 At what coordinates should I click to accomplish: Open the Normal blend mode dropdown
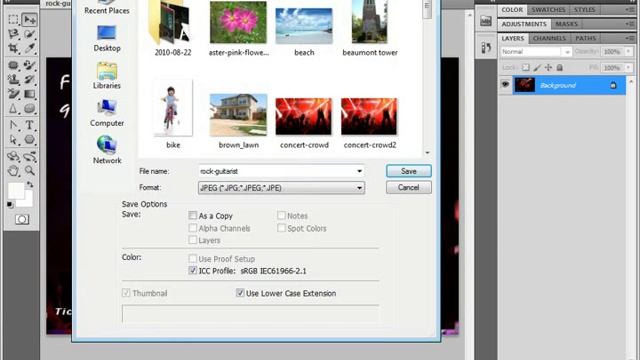536,52
